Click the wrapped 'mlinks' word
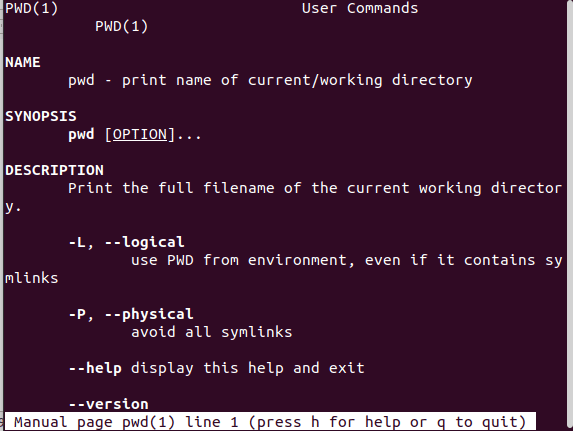The image size is (573, 431). tap(31, 278)
